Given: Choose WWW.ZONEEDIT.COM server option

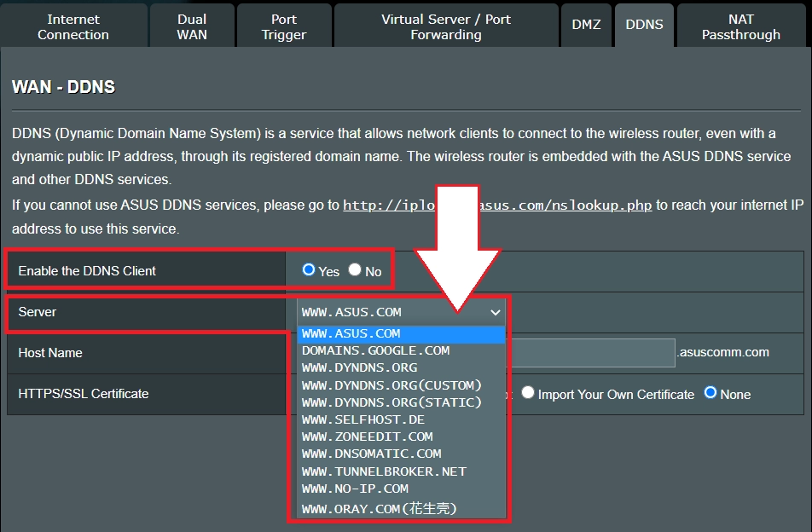Looking at the screenshot, I should 362,436.
